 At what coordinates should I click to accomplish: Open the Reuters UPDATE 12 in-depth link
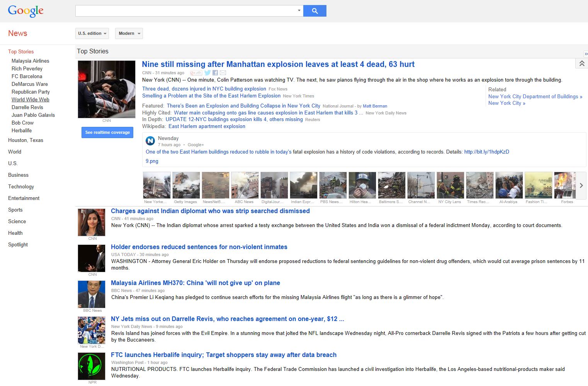pos(234,119)
